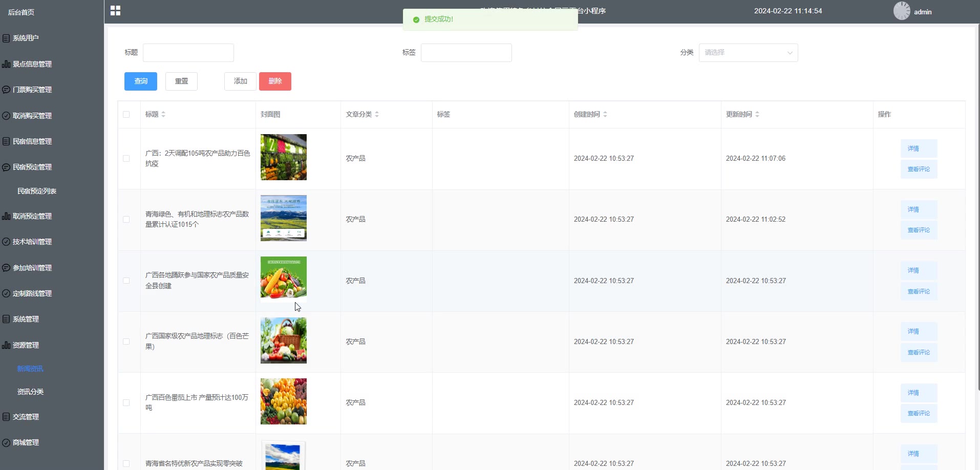This screenshot has width=980, height=470.
Task: Click the red 删除 button
Action: [275, 81]
